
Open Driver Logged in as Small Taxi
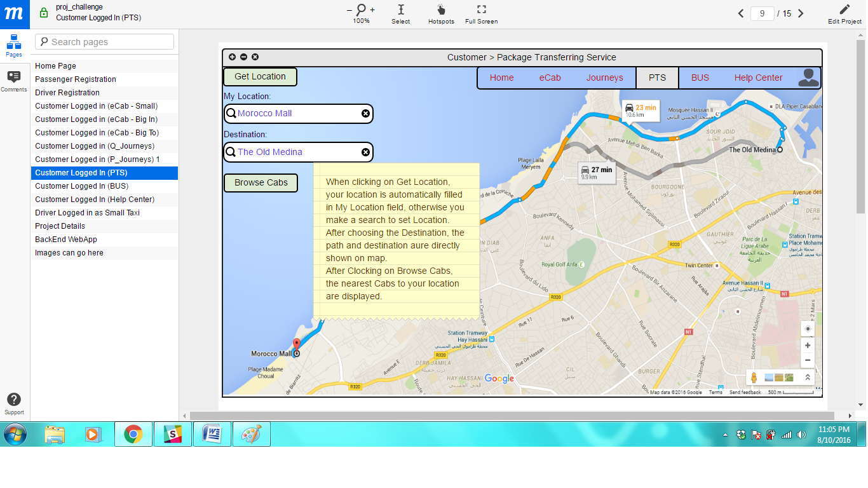click(x=104, y=213)
